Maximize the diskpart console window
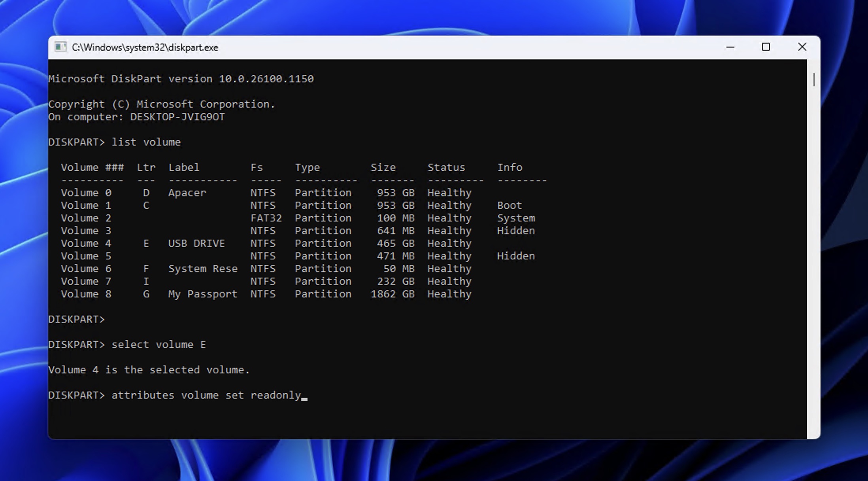This screenshot has width=868, height=481. coord(766,47)
